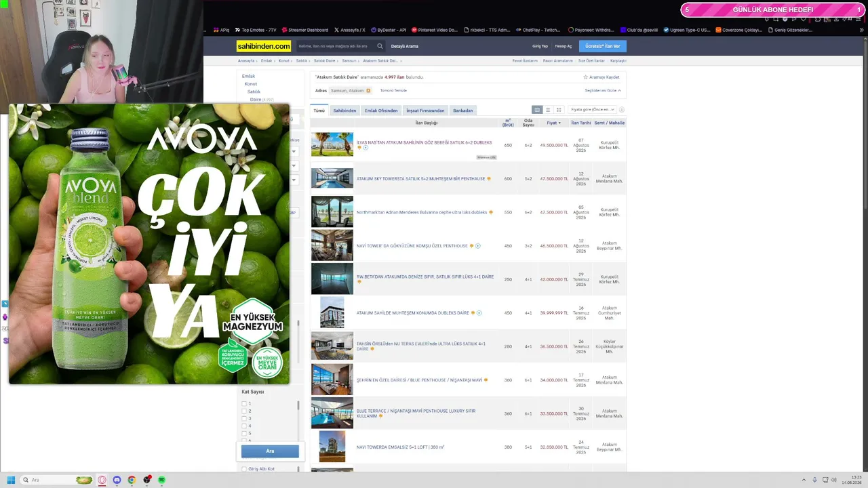Open the Opera GX browser from taskbar
This screenshot has width=868, height=488.
point(102,480)
